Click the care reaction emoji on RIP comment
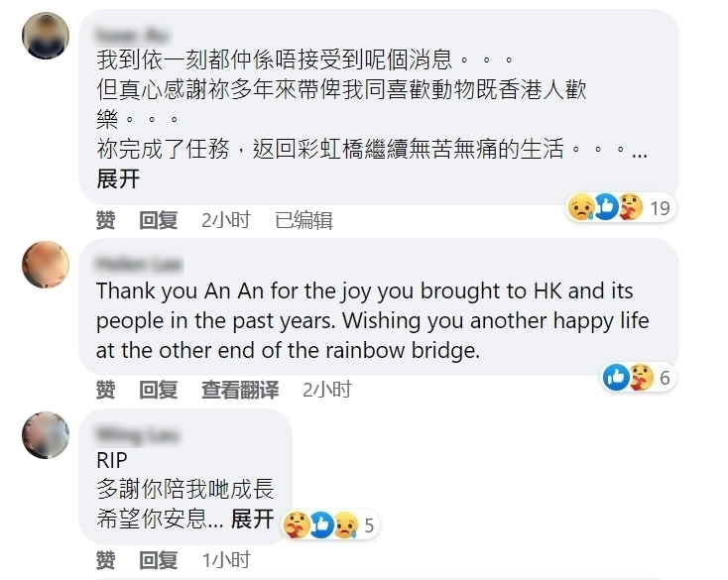This screenshot has height=580, width=728. point(296,524)
